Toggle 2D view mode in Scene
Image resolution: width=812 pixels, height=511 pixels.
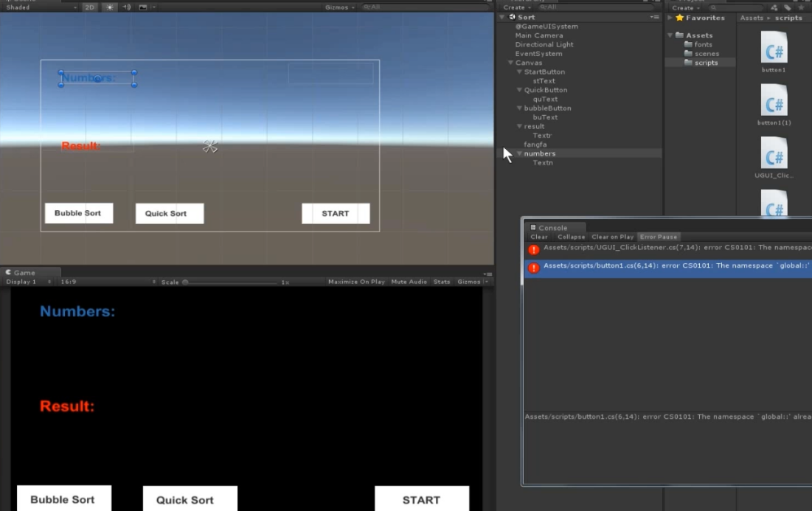tap(89, 7)
